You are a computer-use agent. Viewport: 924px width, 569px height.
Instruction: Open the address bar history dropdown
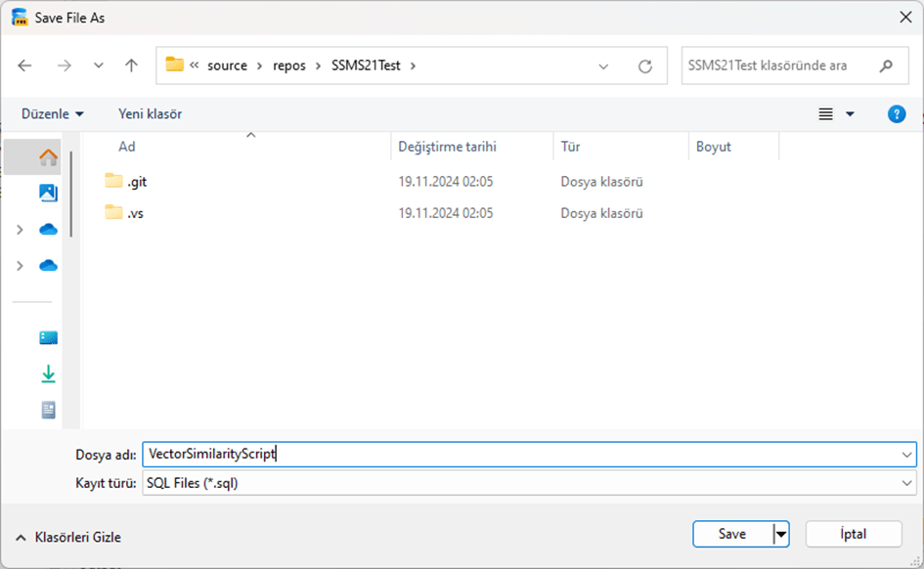[605, 66]
